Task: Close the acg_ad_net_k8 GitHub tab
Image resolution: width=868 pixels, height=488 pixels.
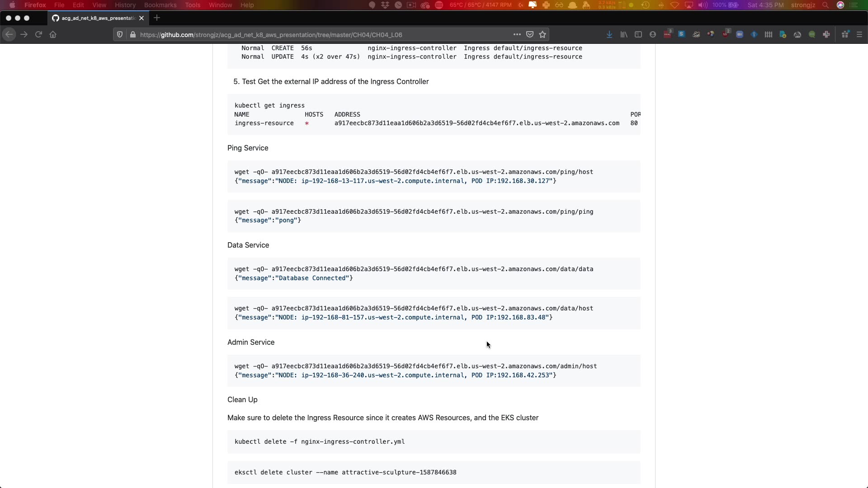Action: pos(142,18)
